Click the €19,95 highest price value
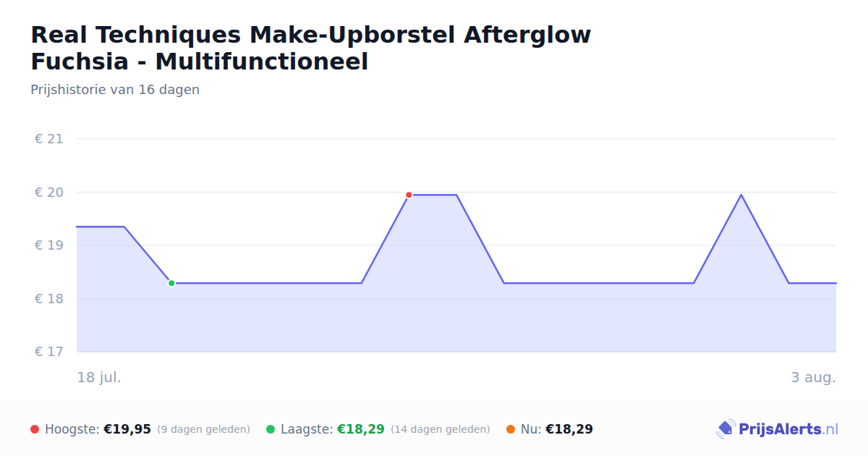Viewport: 868px width, 456px height. coord(127,429)
